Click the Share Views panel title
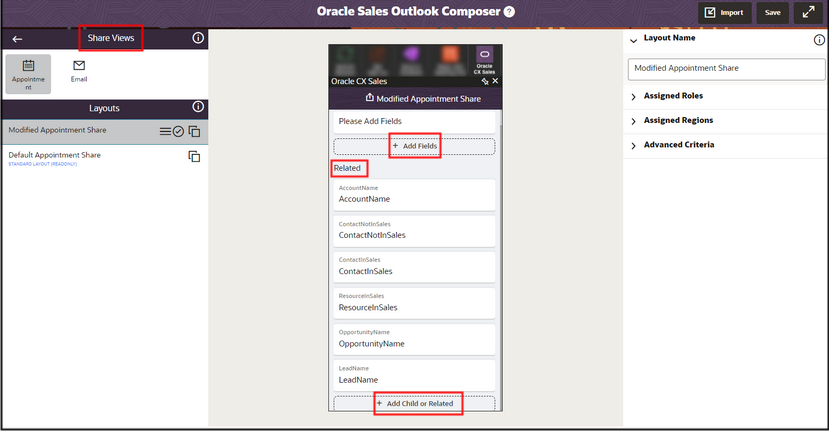829x432 pixels. pyautogui.click(x=111, y=38)
